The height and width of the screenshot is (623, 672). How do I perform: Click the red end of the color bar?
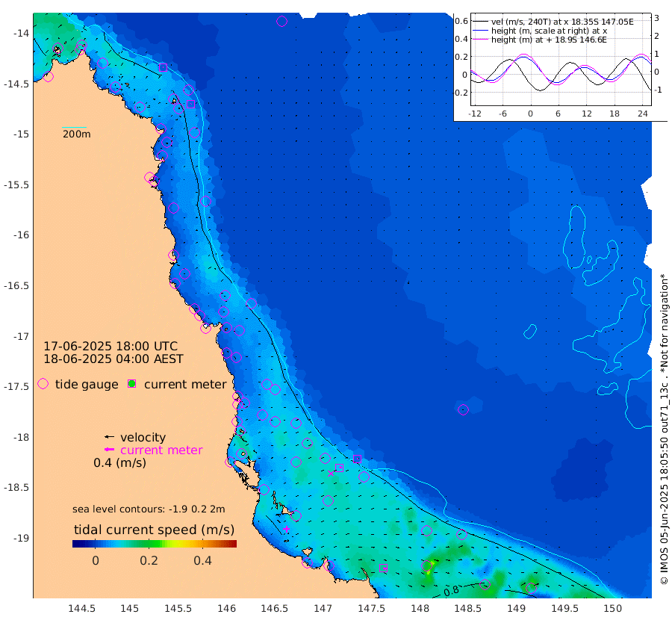pos(233,544)
